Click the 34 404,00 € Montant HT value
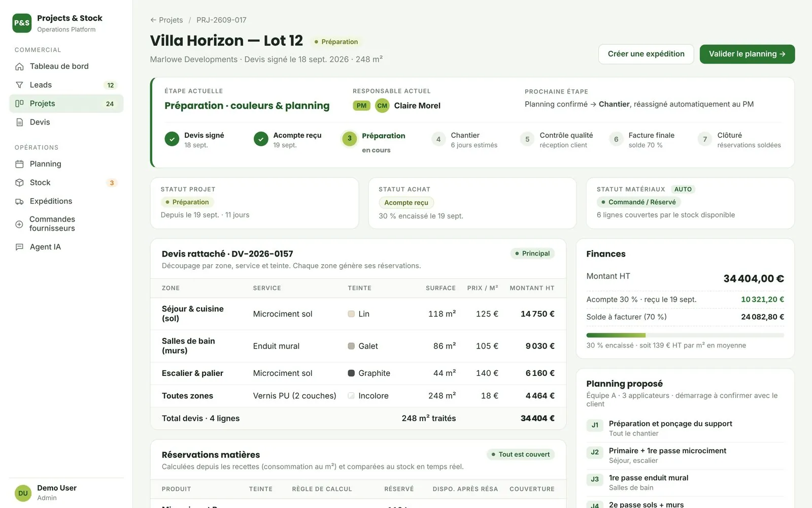The width and height of the screenshot is (812, 508). tap(754, 278)
